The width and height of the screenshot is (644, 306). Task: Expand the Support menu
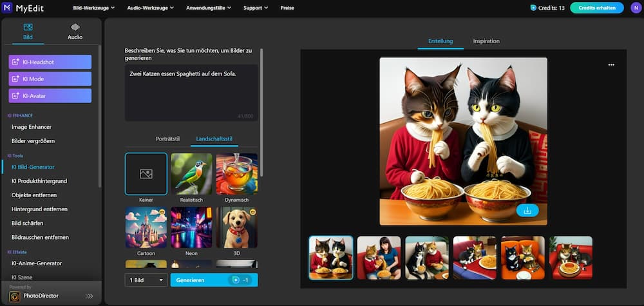pyautogui.click(x=256, y=8)
